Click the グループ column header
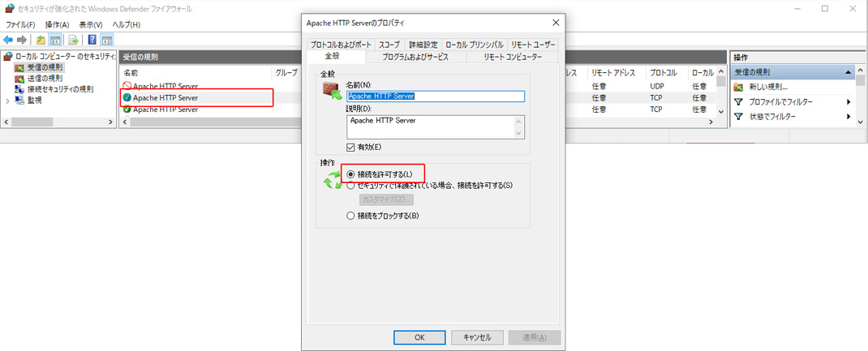Viewport: 868px width, 351px height. tap(286, 72)
